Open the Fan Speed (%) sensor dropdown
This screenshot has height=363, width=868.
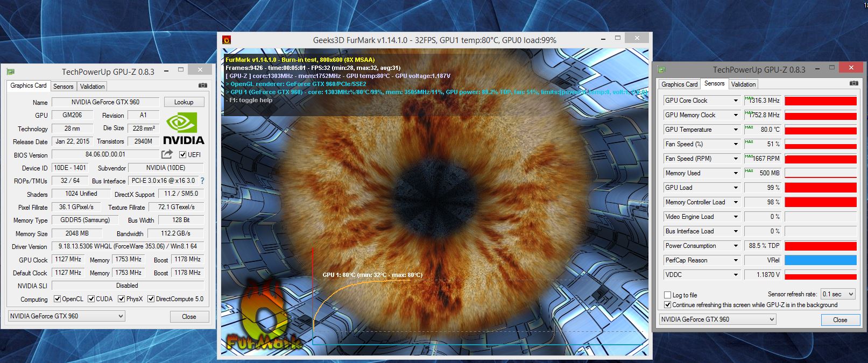tap(736, 144)
